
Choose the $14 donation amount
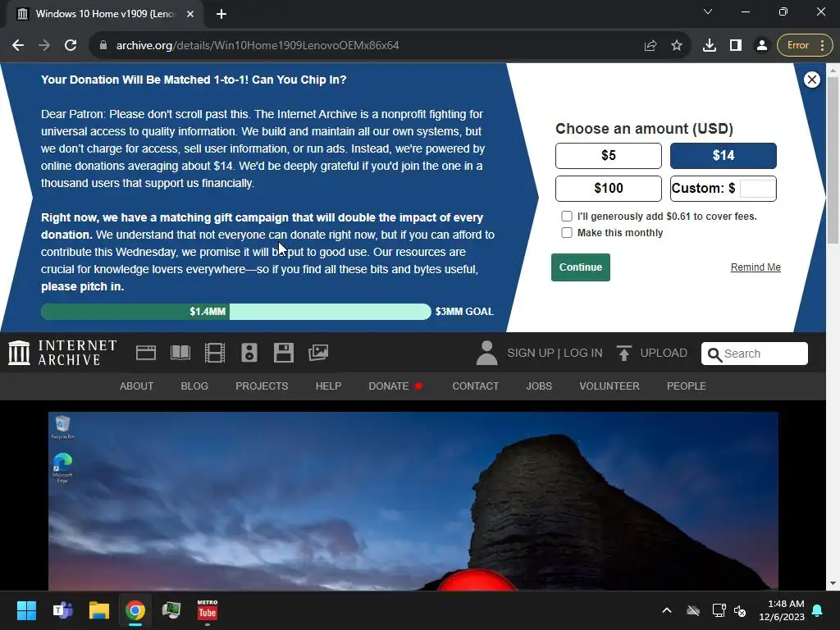tap(724, 156)
